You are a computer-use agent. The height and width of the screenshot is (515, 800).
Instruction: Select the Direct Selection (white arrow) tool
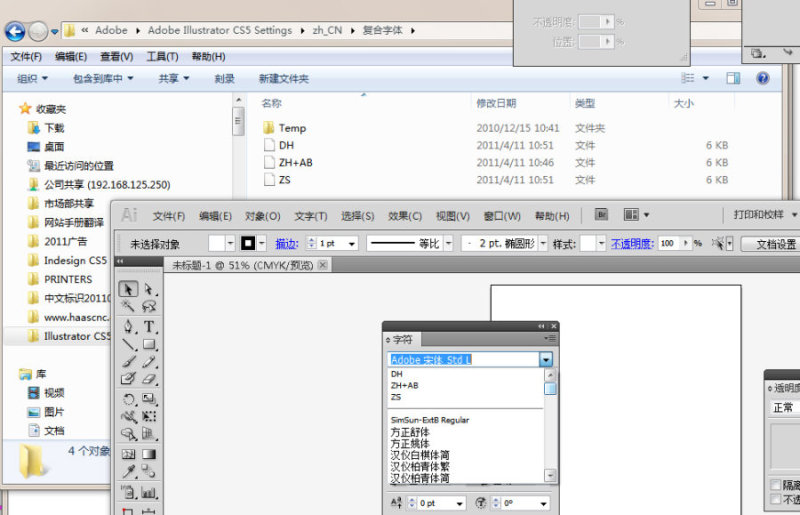(x=149, y=289)
